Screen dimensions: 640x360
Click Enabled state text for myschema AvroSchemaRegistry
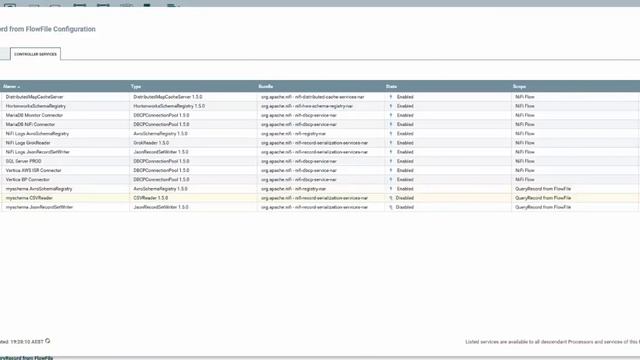pos(405,189)
